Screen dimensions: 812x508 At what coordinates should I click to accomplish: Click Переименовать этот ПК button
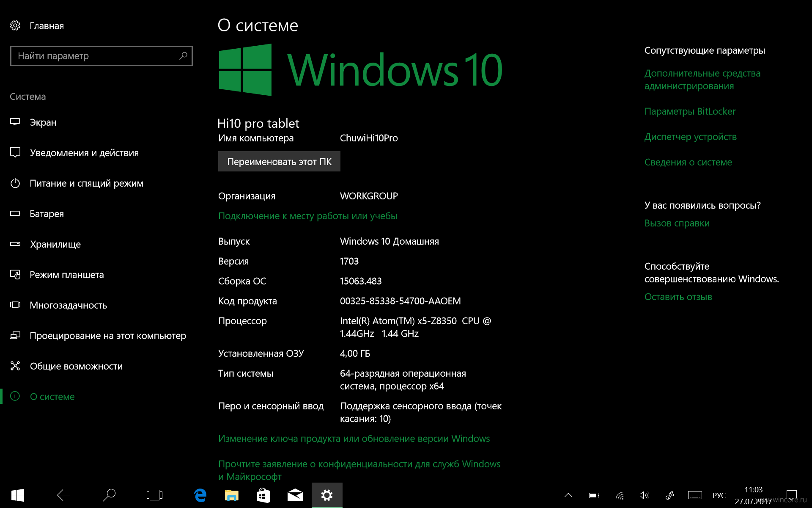pyautogui.click(x=279, y=161)
